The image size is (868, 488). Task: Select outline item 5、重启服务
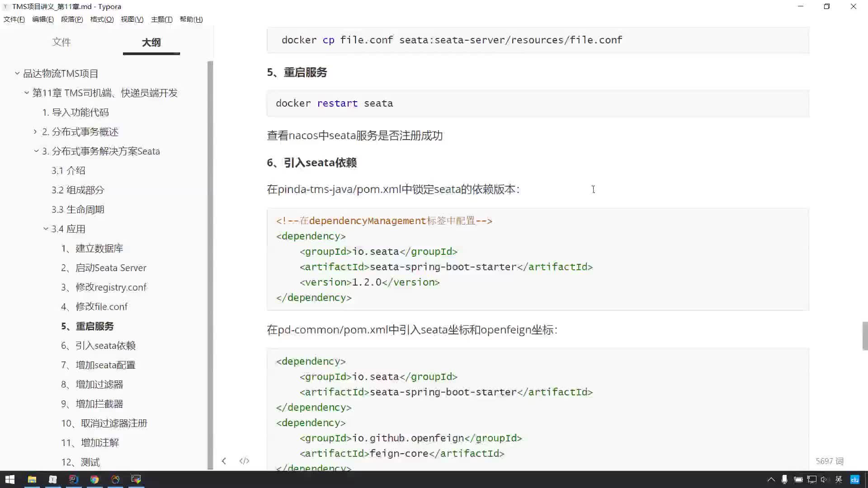pyautogui.click(x=87, y=326)
